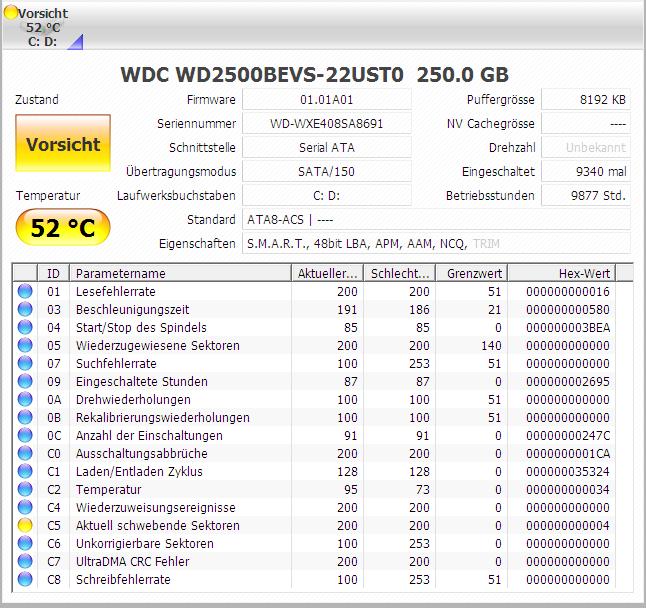Click the Übertragungsmodus field SATA/150
Screen dimensions: 646x608
[327, 171]
